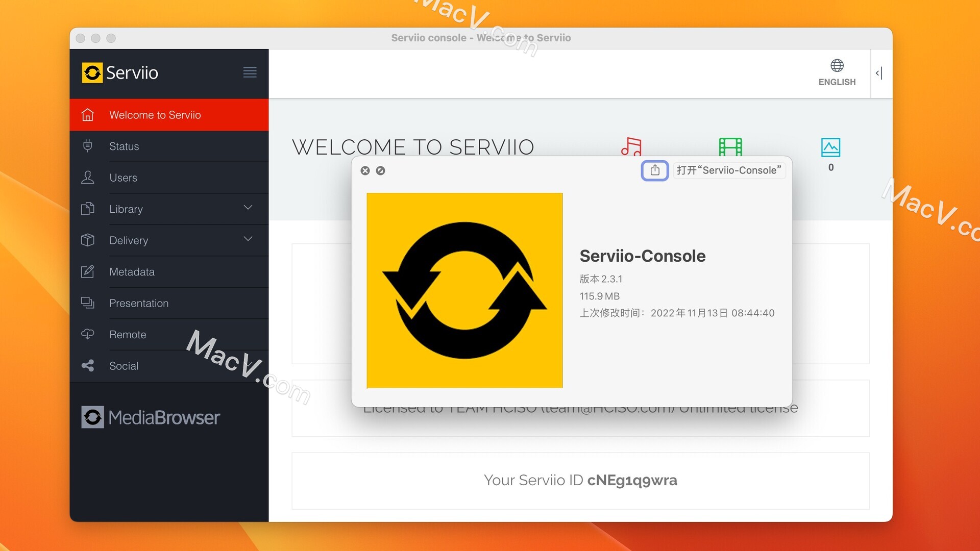Screen dimensions: 980x551
Task: Open the Metadata section
Action: [169, 272]
